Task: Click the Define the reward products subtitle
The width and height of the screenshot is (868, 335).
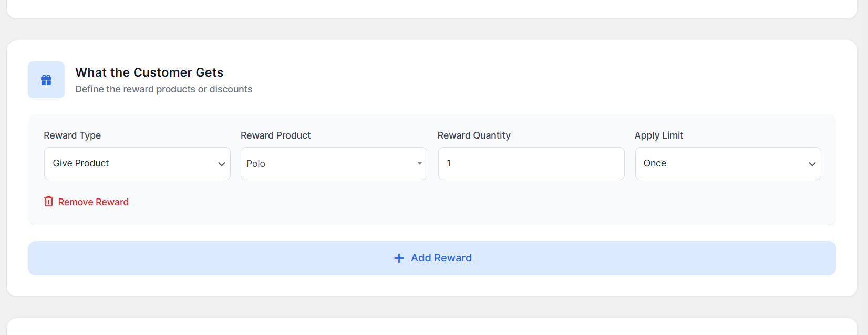Action: coord(163,89)
